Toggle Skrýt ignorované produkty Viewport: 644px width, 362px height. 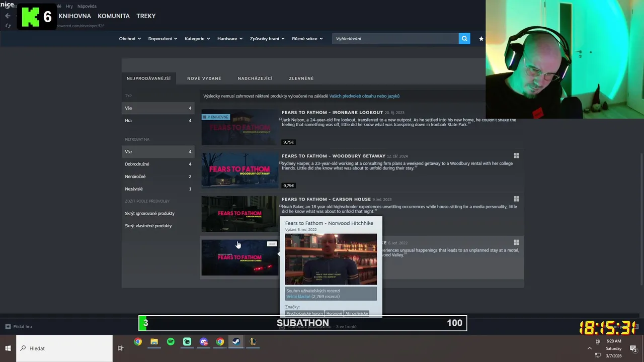tap(149, 214)
